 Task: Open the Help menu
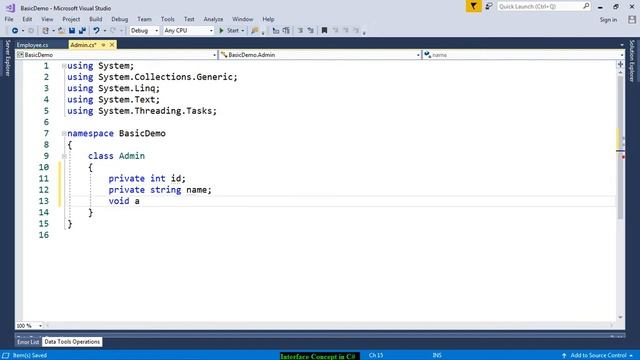(268, 19)
